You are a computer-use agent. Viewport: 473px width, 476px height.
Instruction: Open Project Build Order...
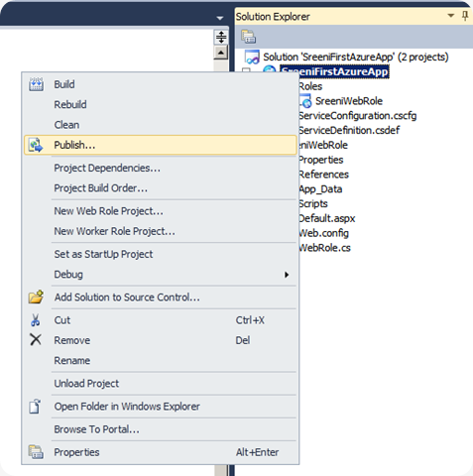click(161, 188)
